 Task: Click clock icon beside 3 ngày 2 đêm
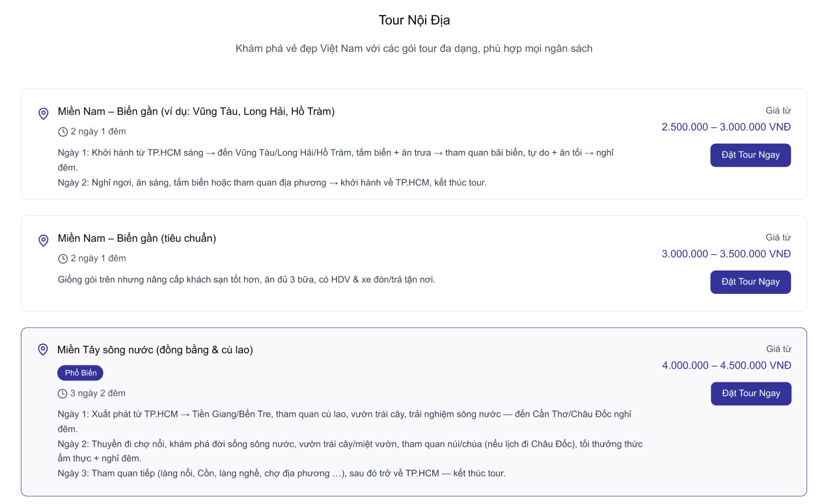(63, 393)
